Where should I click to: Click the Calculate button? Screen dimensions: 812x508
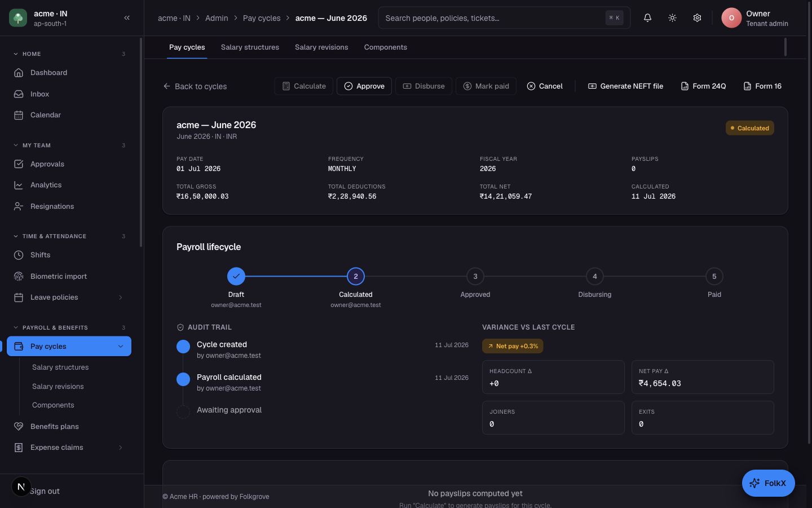pos(304,86)
